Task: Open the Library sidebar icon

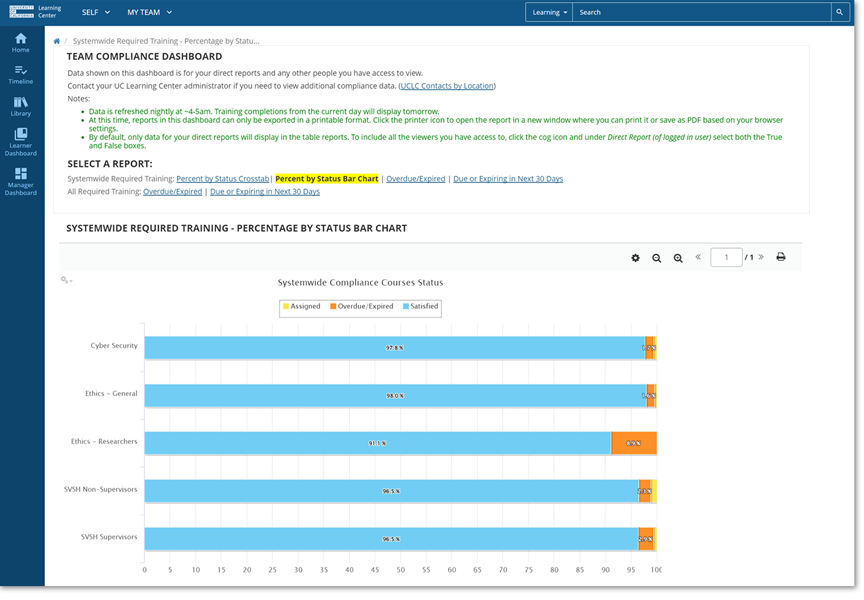Action: click(20, 106)
